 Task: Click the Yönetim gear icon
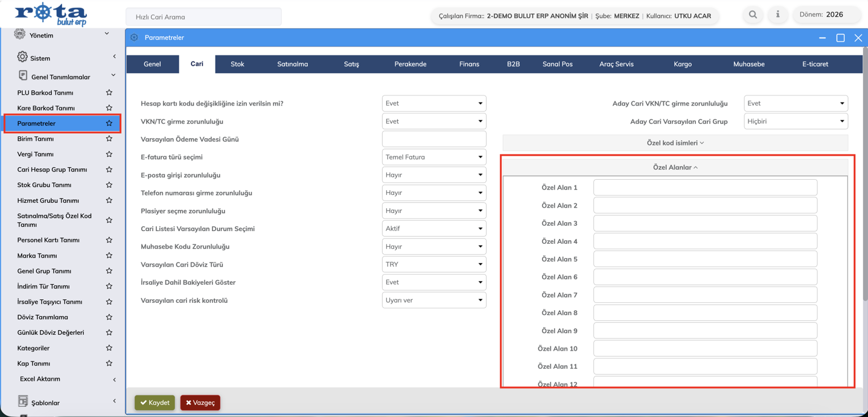[20, 34]
